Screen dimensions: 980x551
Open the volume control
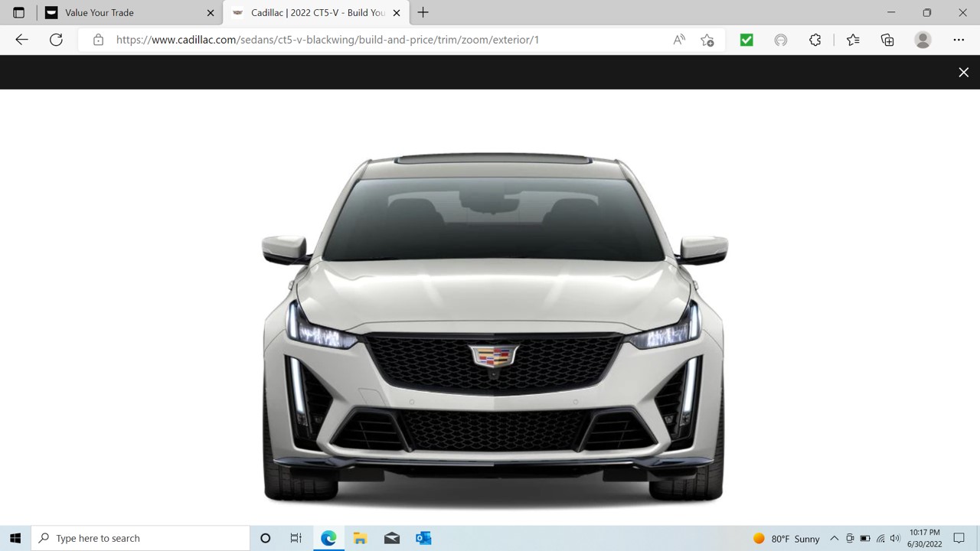895,539
